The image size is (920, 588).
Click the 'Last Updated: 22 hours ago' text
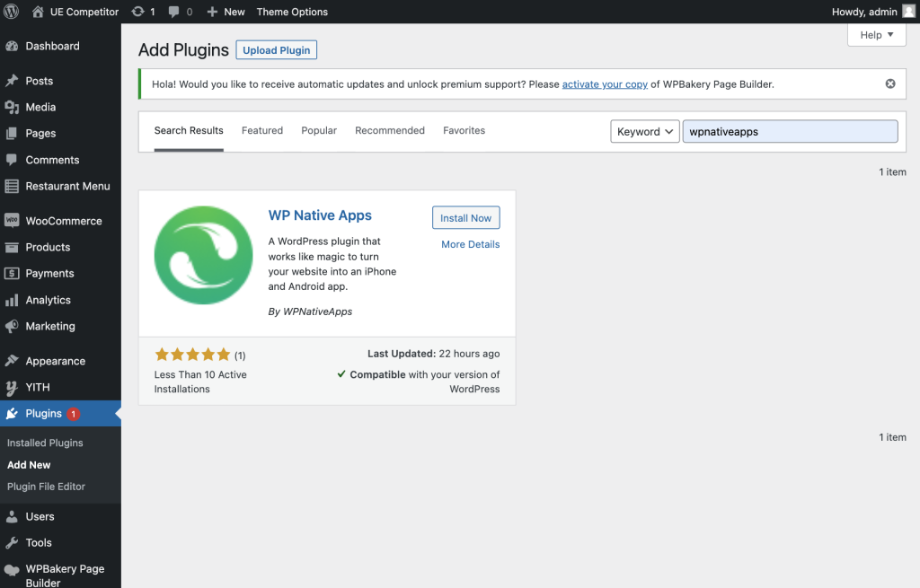(x=434, y=354)
